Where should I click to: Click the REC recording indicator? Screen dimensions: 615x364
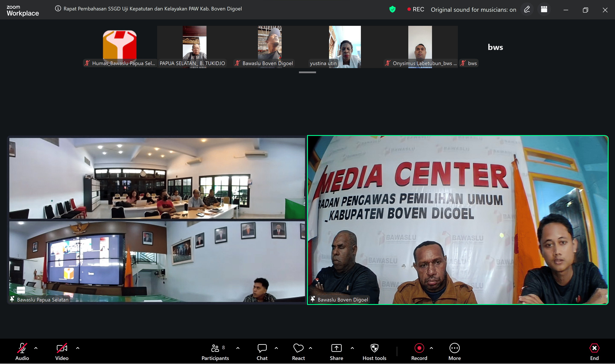[416, 9]
